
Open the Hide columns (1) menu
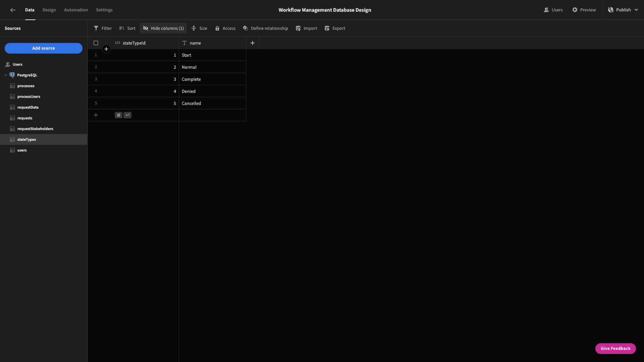[163, 29]
